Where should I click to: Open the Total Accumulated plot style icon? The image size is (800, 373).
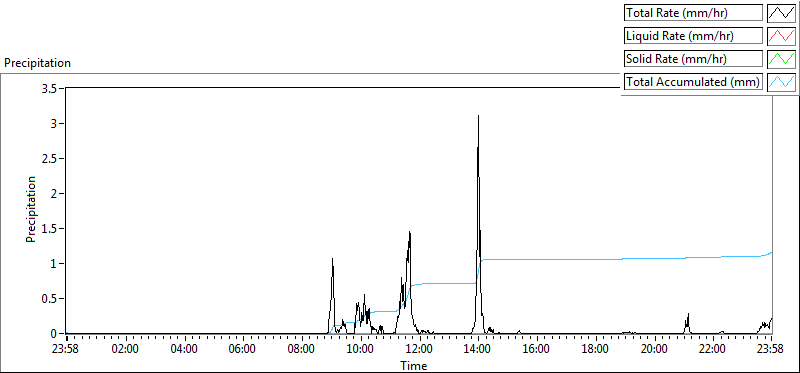(782, 81)
